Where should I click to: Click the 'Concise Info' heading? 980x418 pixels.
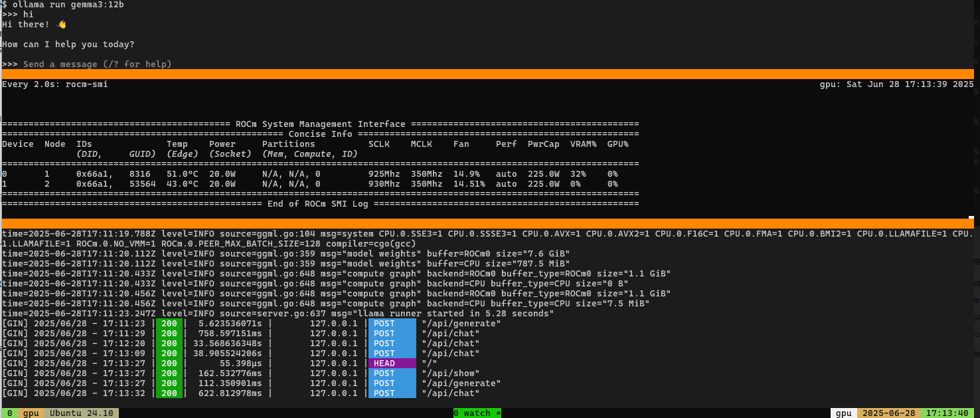coord(321,134)
